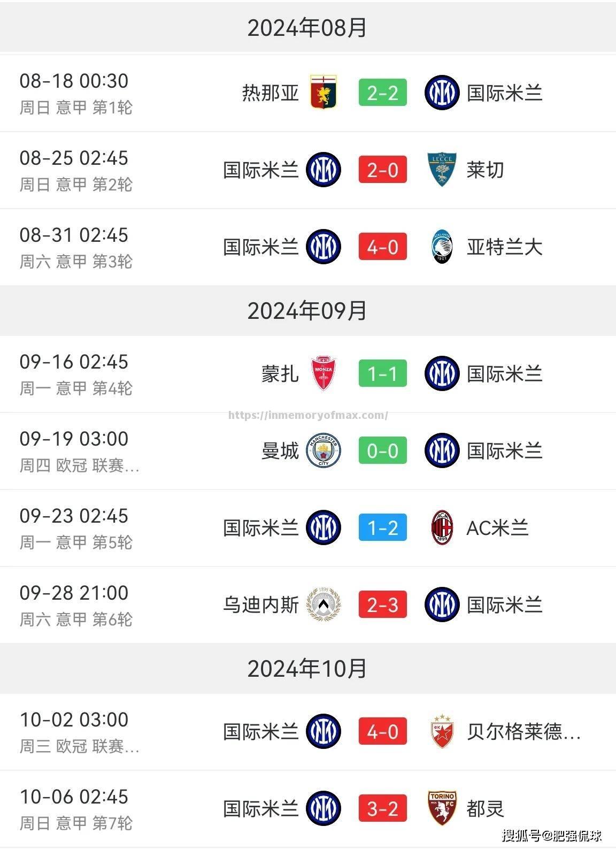Open the 0-0 Manchester City match score
This screenshot has height=849, width=616.
click(x=382, y=450)
